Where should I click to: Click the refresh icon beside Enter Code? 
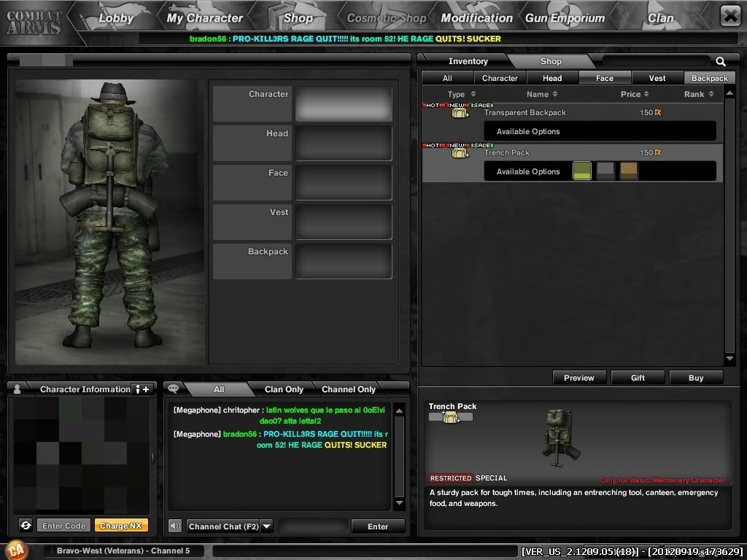26,526
